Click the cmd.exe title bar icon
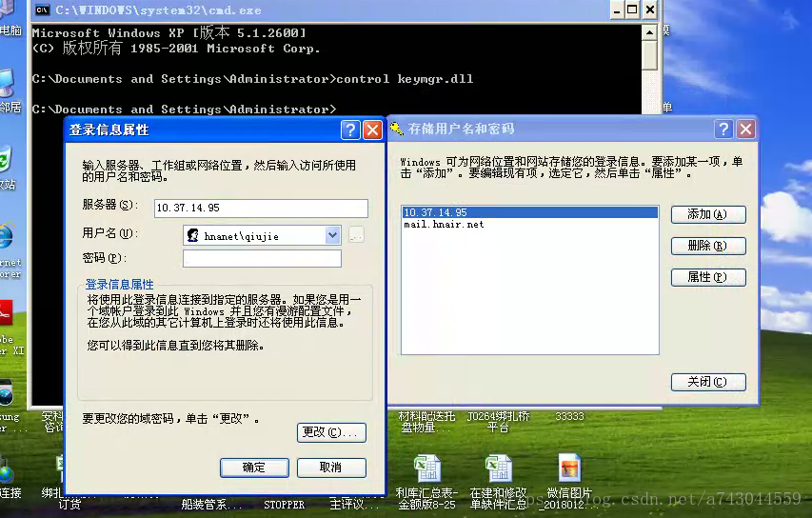The image size is (812, 518). pos(42,10)
